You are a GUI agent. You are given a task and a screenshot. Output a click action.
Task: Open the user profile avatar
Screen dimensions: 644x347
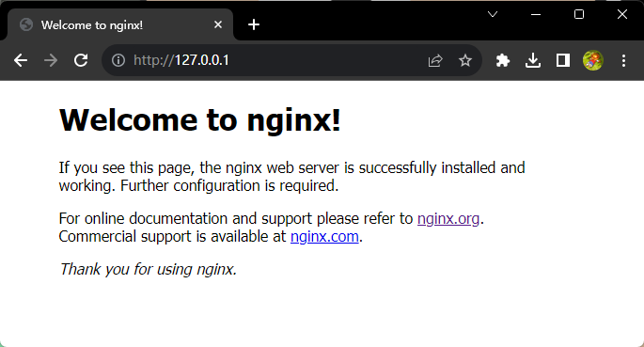point(593,61)
